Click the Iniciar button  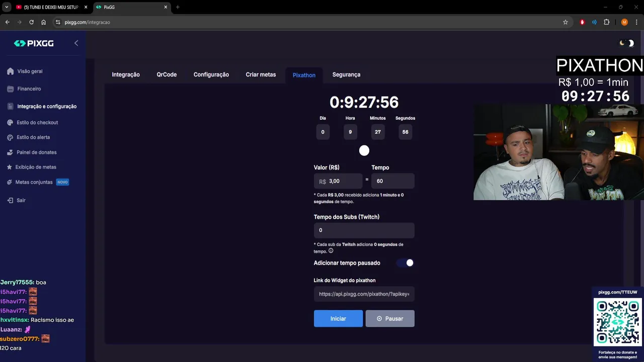coord(338,318)
